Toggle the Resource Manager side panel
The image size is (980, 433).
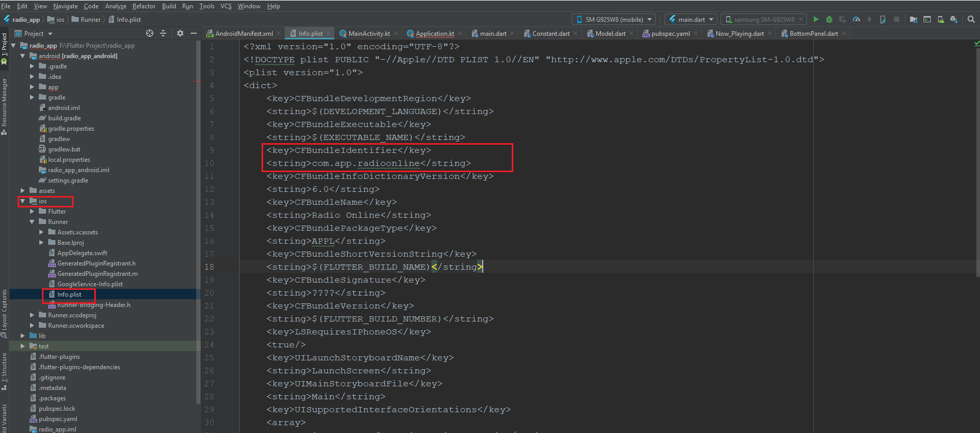pyautogui.click(x=4, y=104)
